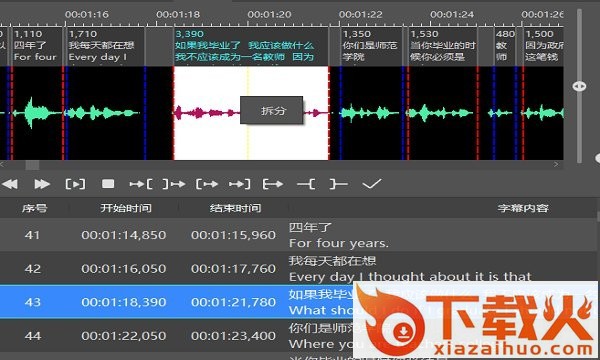Screen dimensions: 600x360
Task: Click the 拆分 split popup button
Action: point(272,110)
